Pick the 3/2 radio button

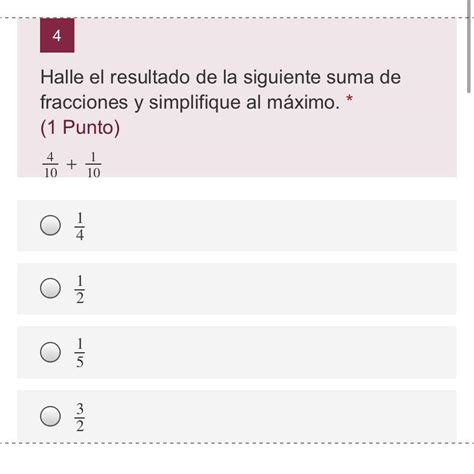click(50, 416)
